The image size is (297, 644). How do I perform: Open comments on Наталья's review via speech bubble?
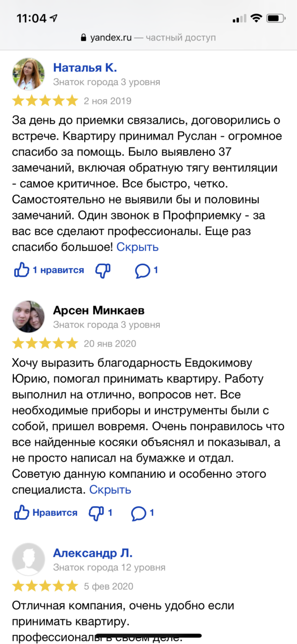(x=143, y=270)
